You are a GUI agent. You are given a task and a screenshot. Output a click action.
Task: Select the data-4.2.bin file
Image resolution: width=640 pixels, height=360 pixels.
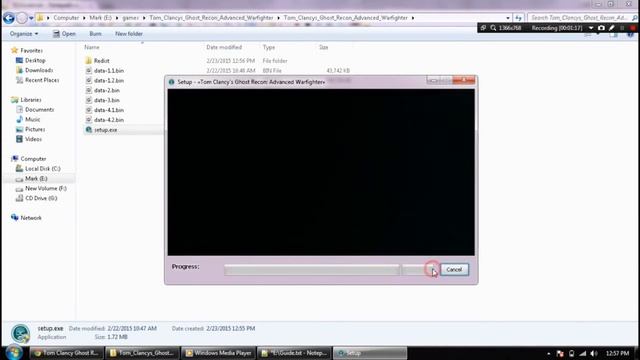109,120
